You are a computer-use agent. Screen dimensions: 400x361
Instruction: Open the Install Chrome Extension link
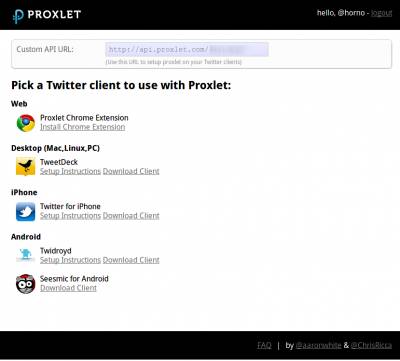[x=83, y=127]
